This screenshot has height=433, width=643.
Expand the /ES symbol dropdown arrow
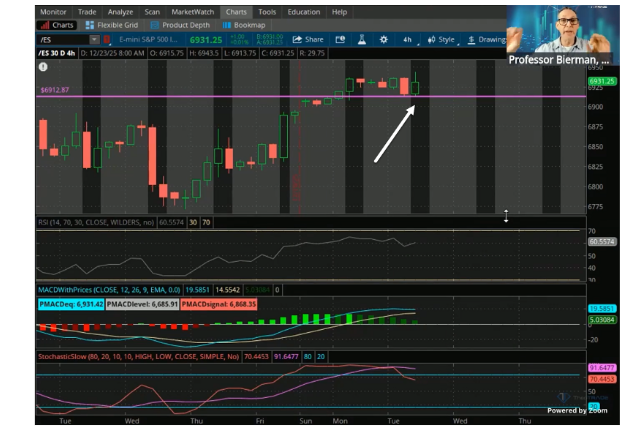95,39
